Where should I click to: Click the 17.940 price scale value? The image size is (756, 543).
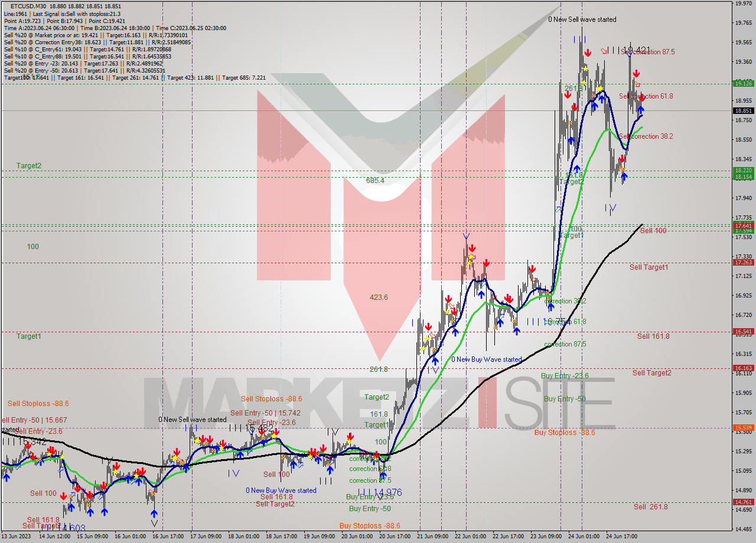click(x=742, y=198)
